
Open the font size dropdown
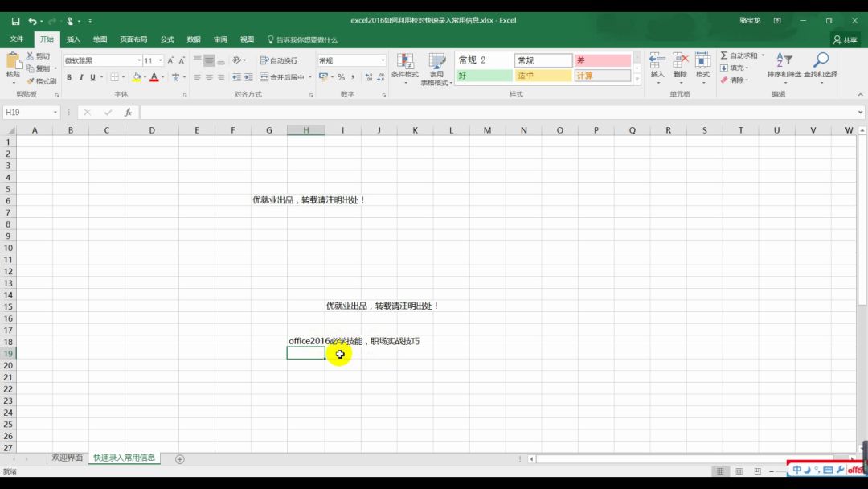pyautogui.click(x=161, y=60)
